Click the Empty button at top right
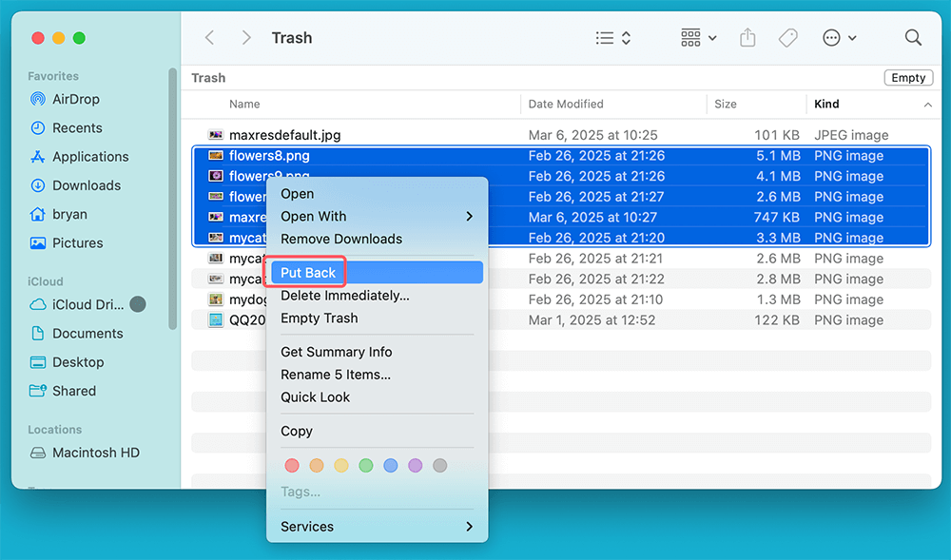951x560 pixels. pos(907,77)
